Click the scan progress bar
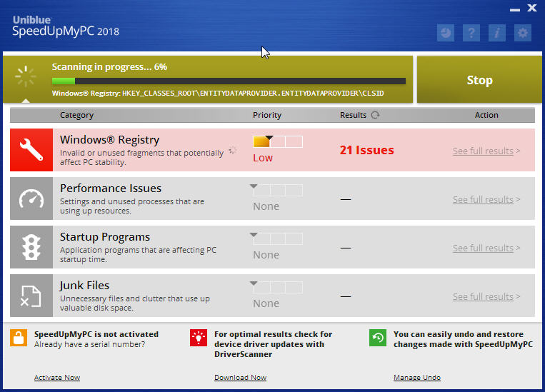Viewport: 545px width, 392px height. [229, 81]
